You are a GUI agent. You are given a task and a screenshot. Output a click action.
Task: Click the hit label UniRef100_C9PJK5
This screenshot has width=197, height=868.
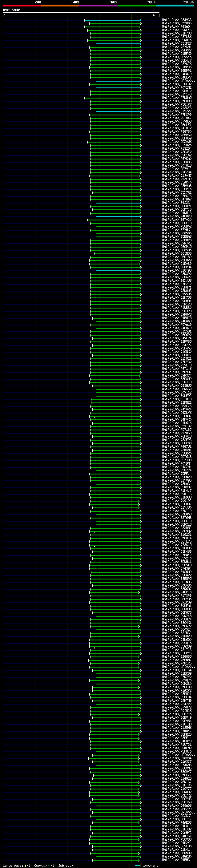(177, 243)
